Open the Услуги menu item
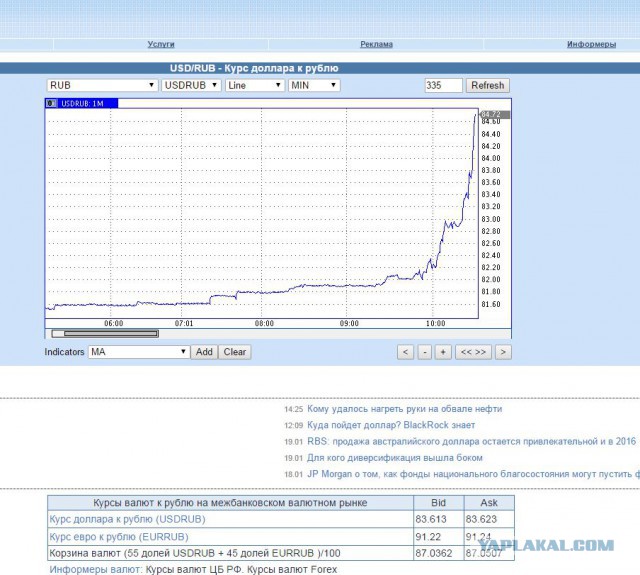 (161, 45)
